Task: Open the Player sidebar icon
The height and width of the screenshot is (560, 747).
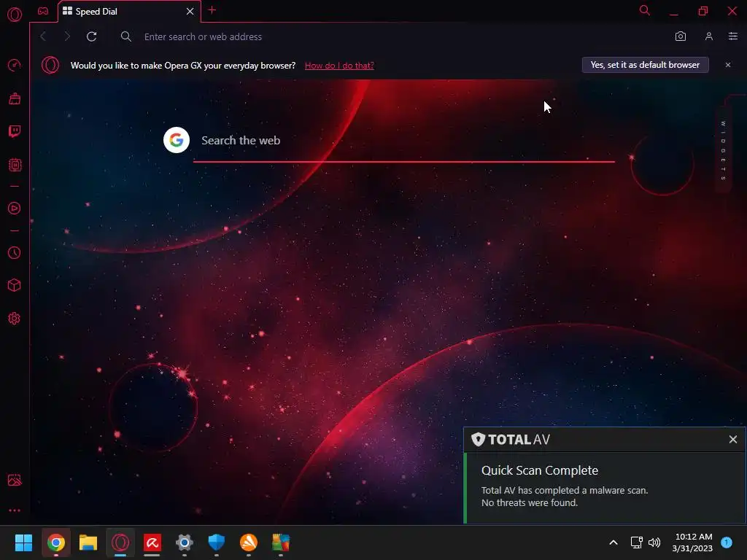Action: [x=15, y=209]
